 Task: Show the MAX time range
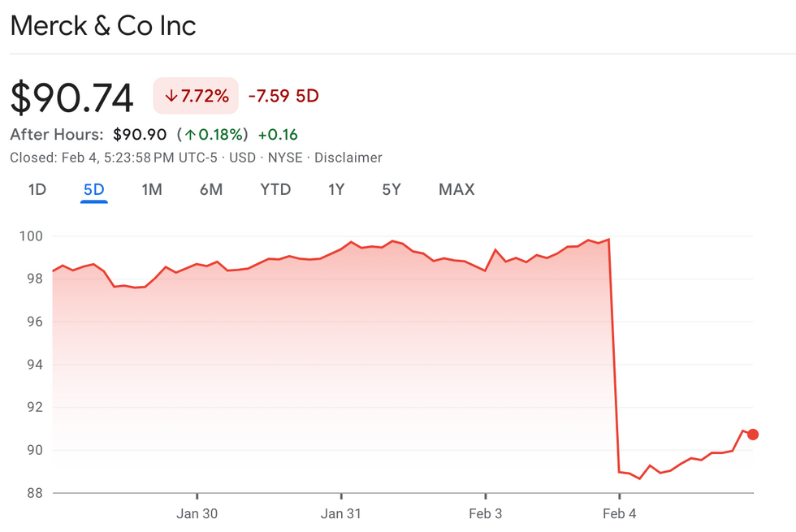(x=456, y=190)
